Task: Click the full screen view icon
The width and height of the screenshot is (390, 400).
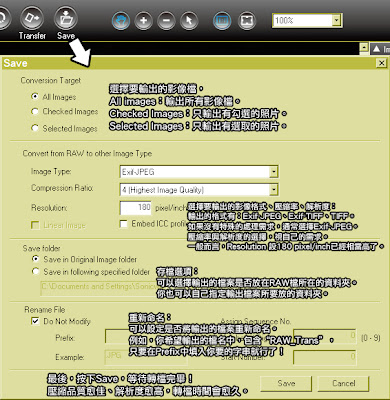Action: coord(247,21)
